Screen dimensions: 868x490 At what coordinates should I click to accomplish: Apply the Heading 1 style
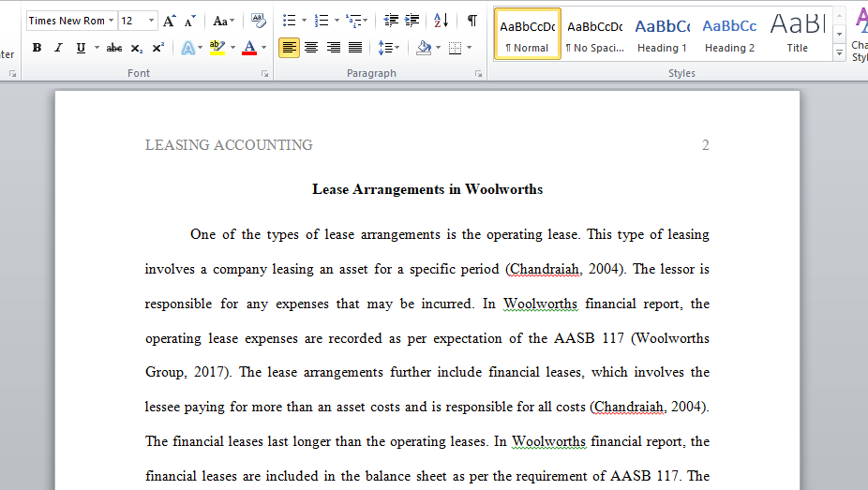[x=662, y=35]
